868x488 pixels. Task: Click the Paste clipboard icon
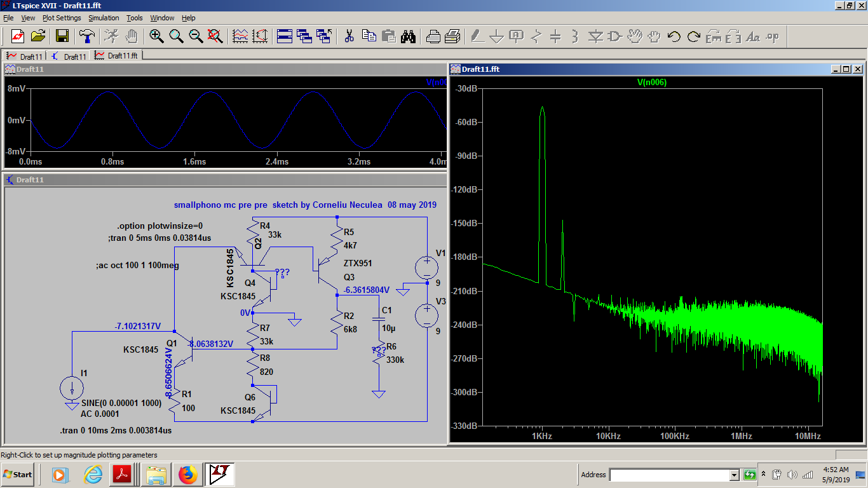coord(388,36)
